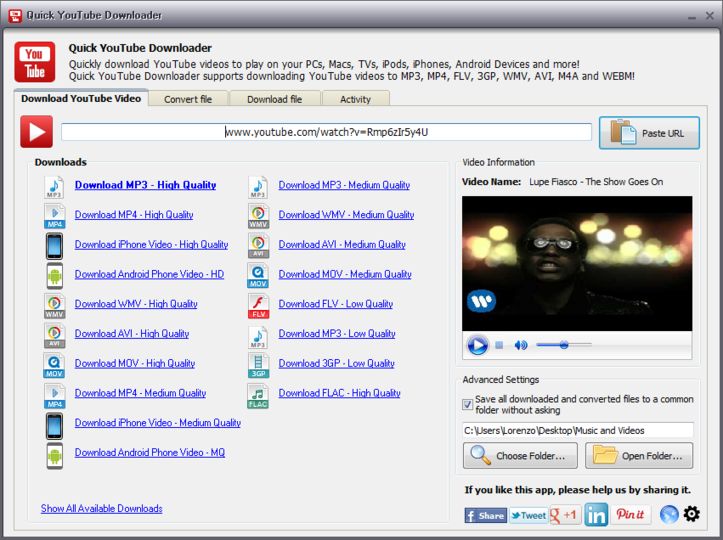The height and width of the screenshot is (540, 723).
Task: Click Download Android Phone Video - HD link
Action: [149, 274]
